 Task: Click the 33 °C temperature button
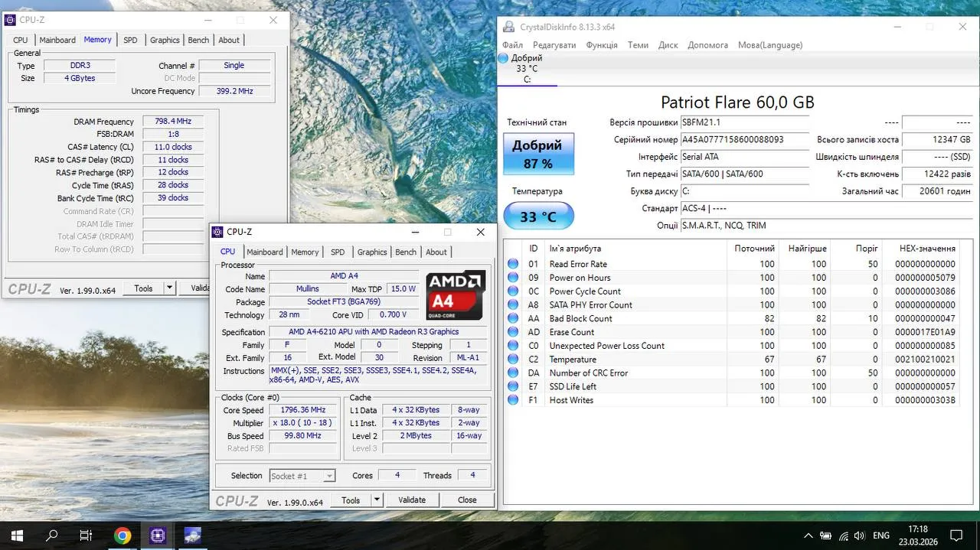538,216
